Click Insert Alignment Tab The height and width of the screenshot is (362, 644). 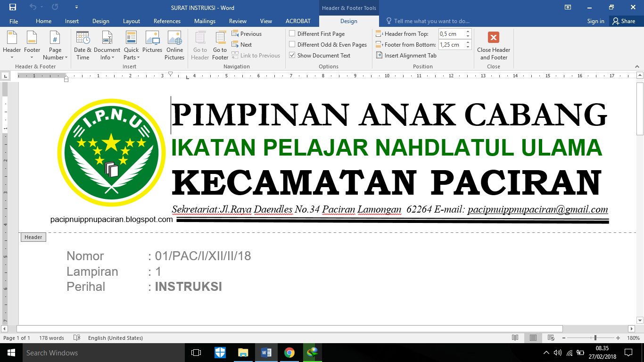tap(406, 56)
